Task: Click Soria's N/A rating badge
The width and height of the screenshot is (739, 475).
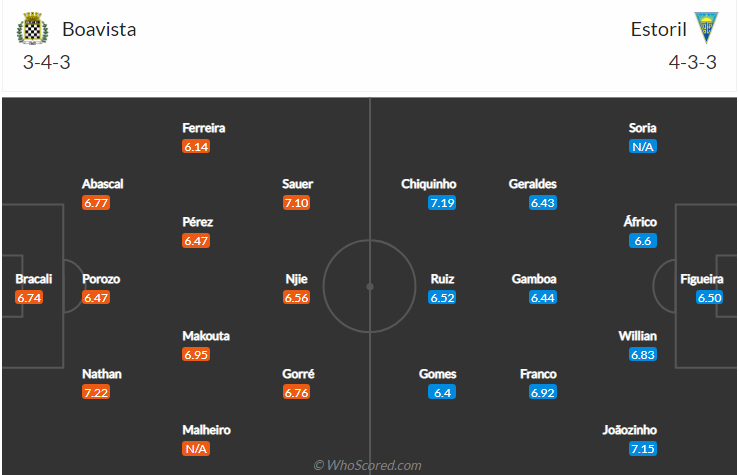Action: (x=643, y=146)
